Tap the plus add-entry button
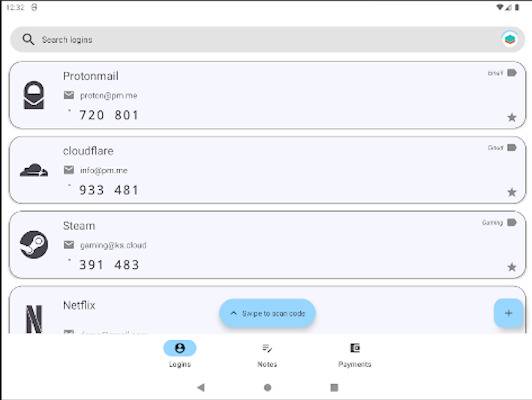The width and height of the screenshot is (532, 400). coord(508,313)
